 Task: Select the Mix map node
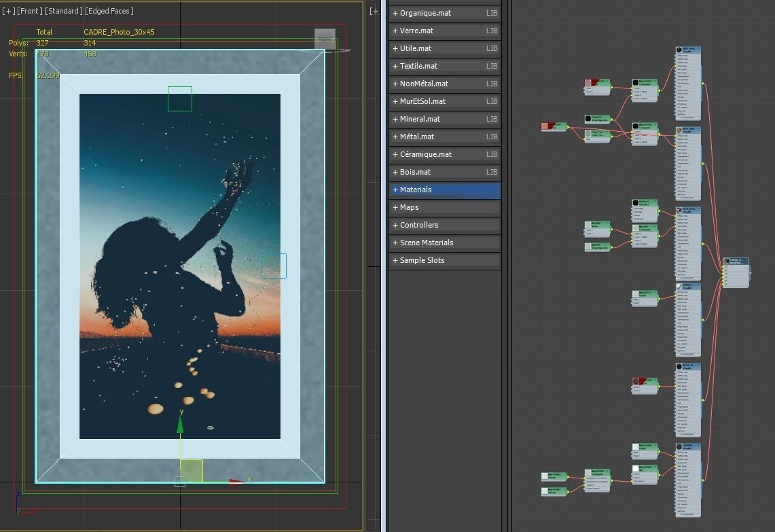[645, 474]
